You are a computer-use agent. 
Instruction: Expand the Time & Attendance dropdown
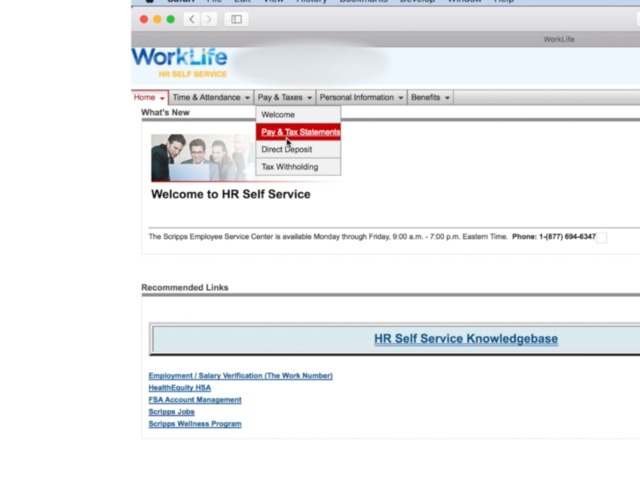click(x=211, y=97)
